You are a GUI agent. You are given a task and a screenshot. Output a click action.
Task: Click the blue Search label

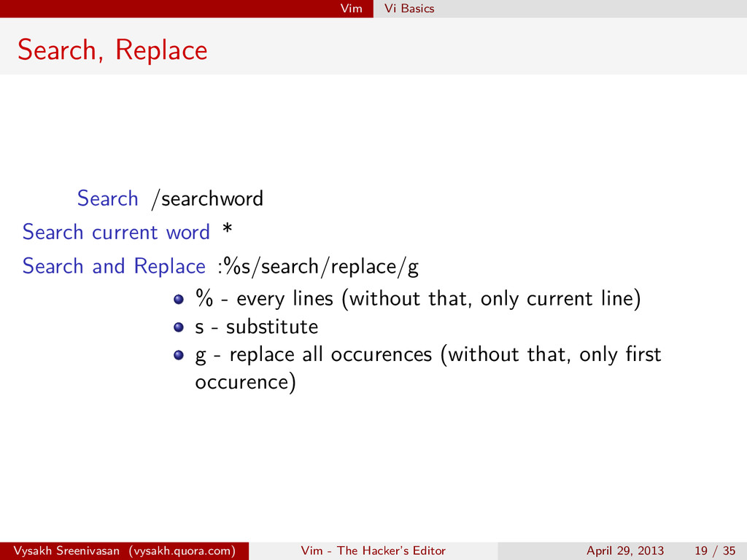108,198
